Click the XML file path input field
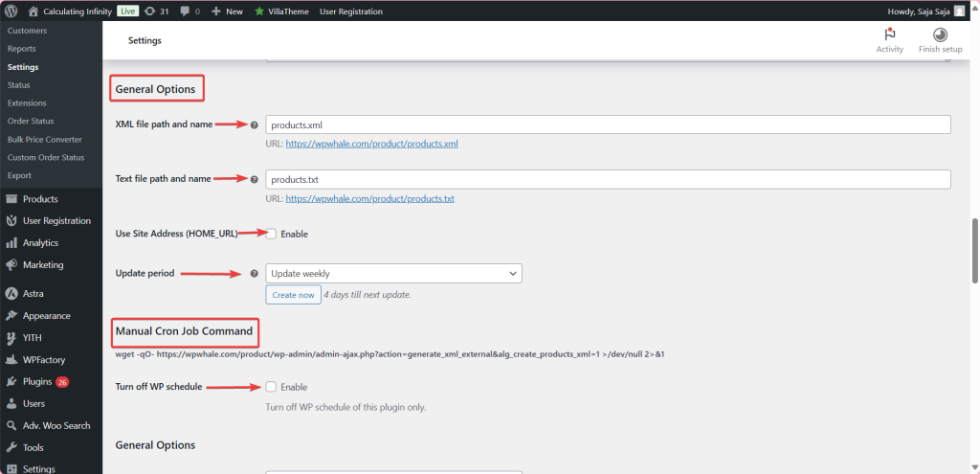 click(x=608, y=124)
